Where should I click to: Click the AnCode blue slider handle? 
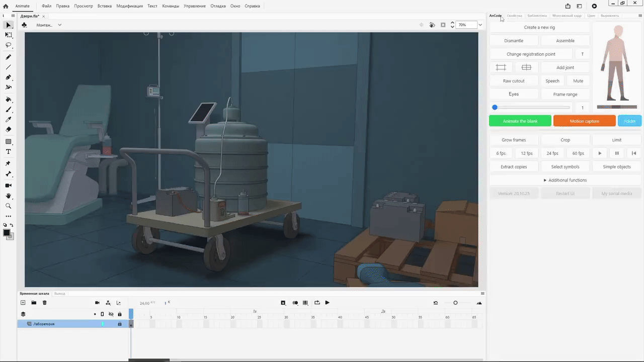tap(495, 108)
